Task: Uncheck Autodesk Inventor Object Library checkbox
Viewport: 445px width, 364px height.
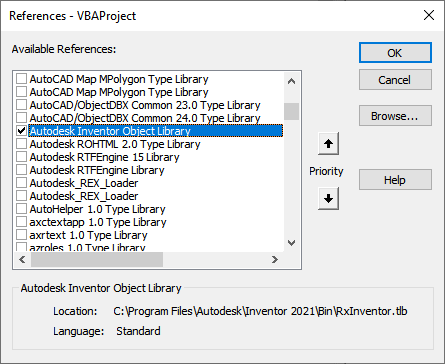Action: click(22, 131)
